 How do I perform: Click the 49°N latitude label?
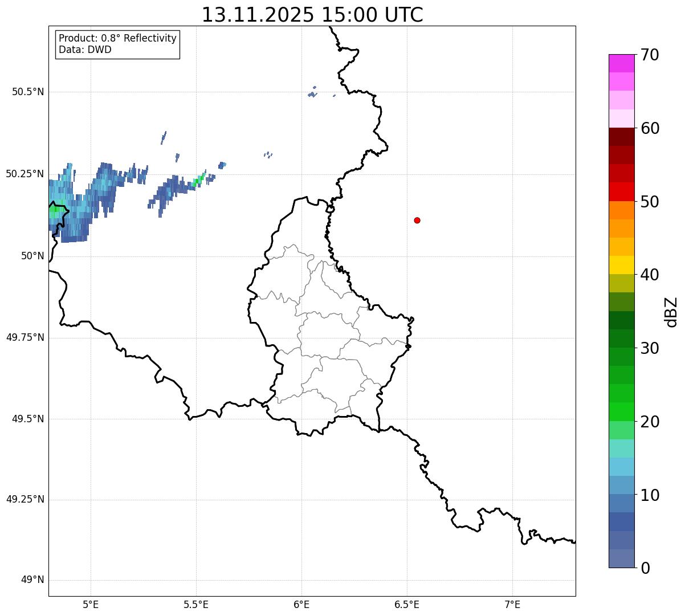tap(32, 580)
